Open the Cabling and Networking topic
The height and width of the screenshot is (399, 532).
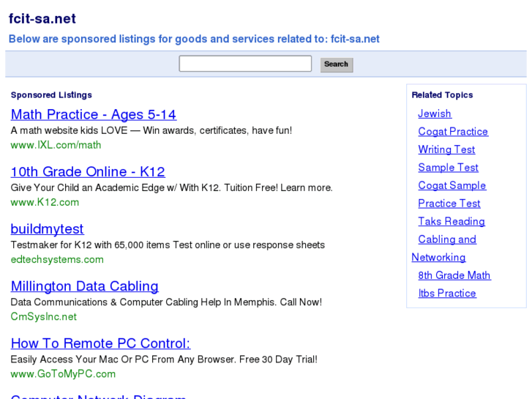[x=446, y=239]
